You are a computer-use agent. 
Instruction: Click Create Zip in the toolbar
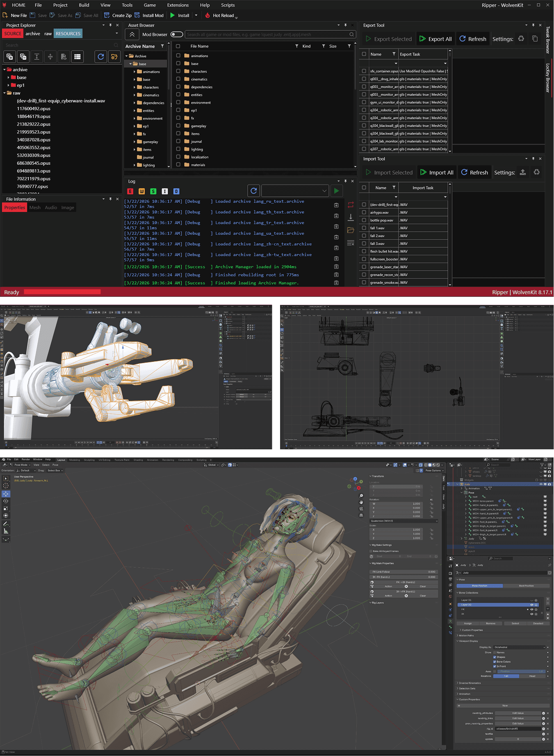point(118,15)
